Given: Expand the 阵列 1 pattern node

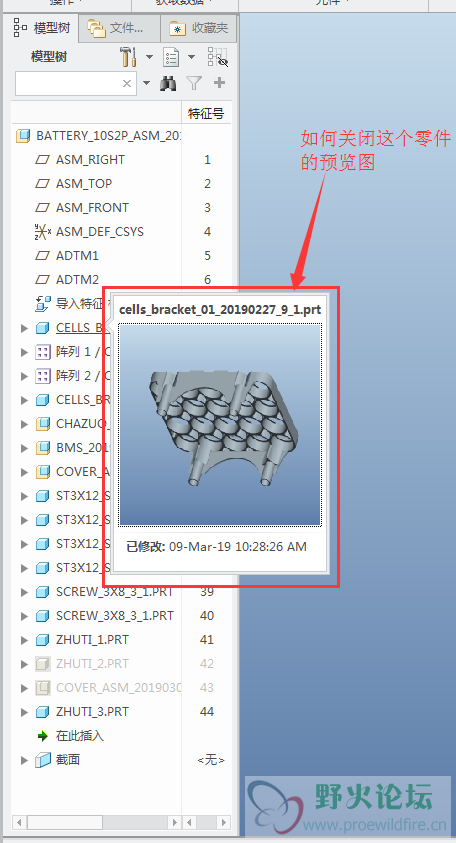Looking at the screenshot, I should tap(24, 352).
